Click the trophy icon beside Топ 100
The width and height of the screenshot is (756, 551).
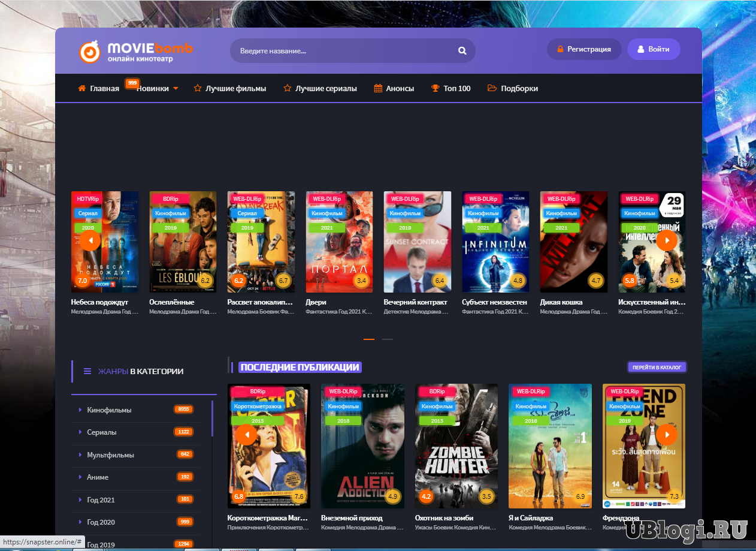click(x=436, y=89)
